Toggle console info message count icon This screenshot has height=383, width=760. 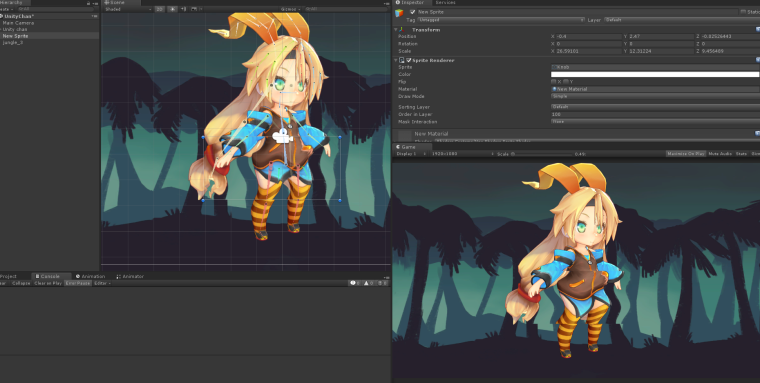tap(355, 283)
